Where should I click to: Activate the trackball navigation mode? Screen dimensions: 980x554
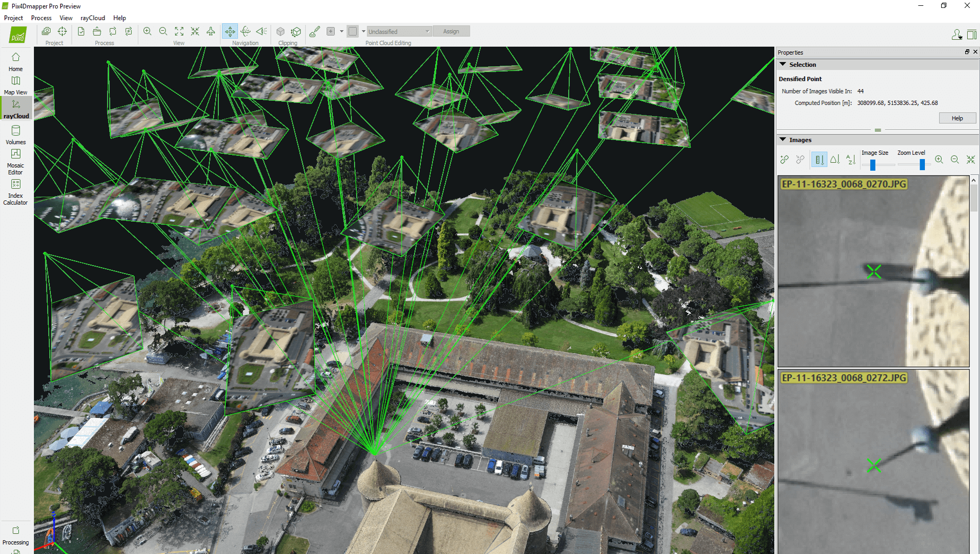245,31
